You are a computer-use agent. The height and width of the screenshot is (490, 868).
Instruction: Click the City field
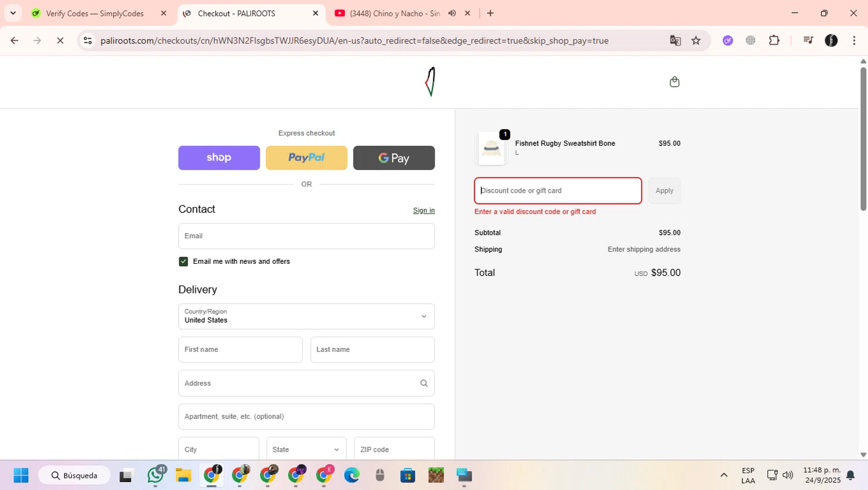(219, 450)
